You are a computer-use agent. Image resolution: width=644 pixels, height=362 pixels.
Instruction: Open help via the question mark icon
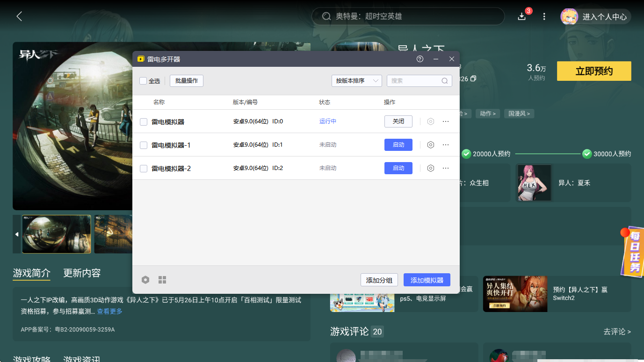tap(420, 59)
